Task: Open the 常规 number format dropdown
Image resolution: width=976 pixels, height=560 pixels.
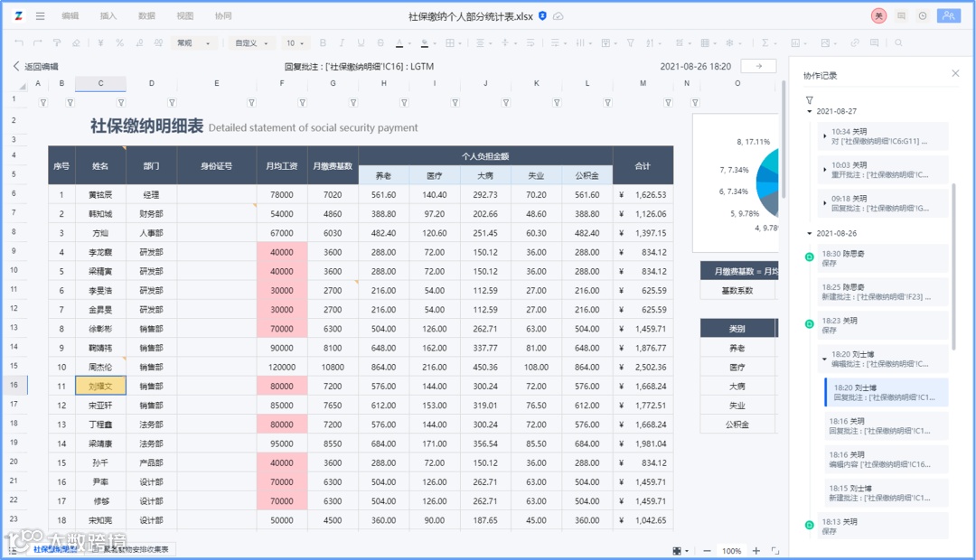Action: (193, 43)
